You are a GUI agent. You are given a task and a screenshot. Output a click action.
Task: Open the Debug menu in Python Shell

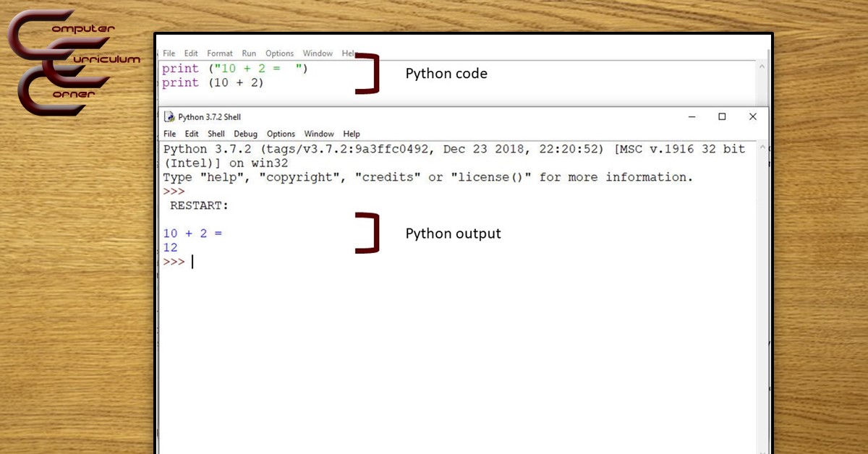245,134
